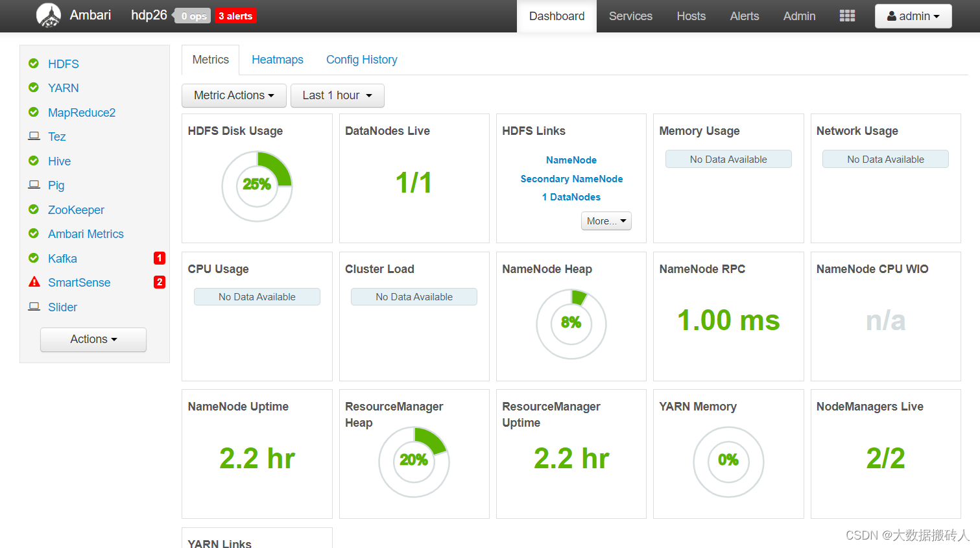Viewport: 980px width, 548px height.
Task: Open the Tez service link
Action: 57,137
